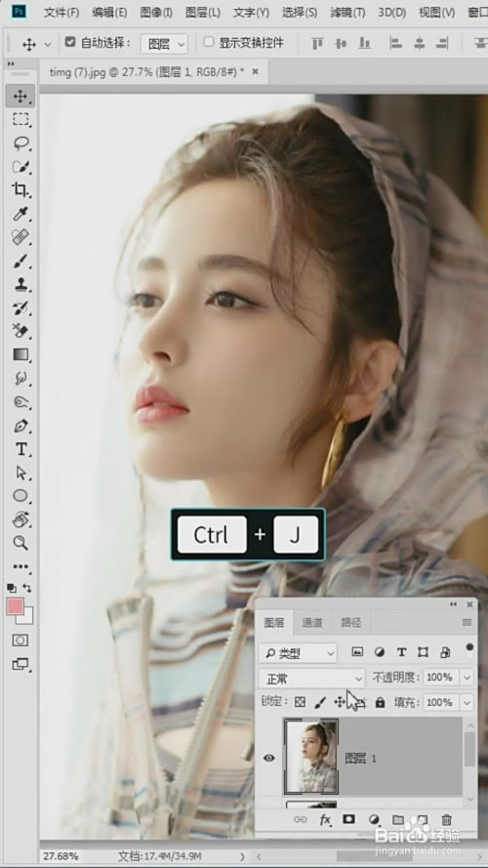Select the Clone Stamp tool

[x=20, y=284]
